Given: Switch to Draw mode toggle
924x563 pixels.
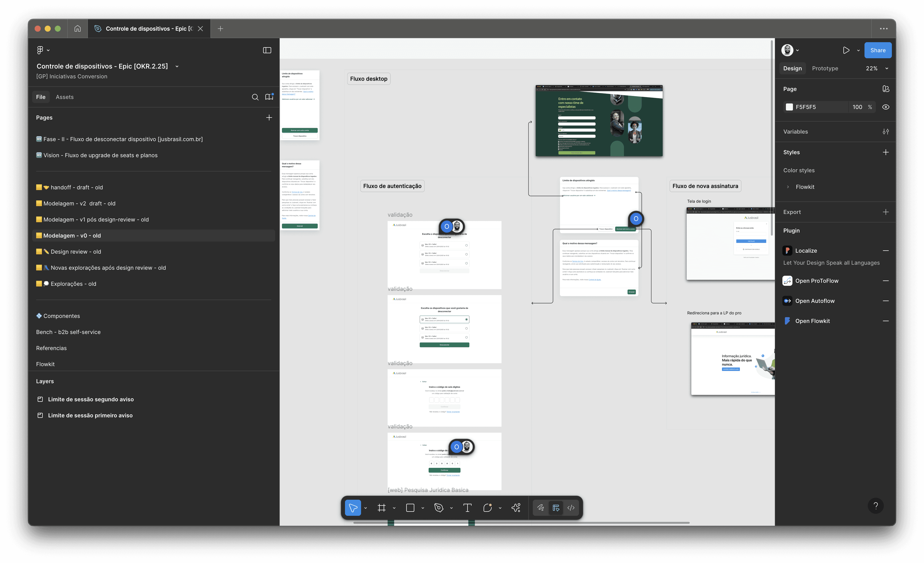Looking at the screenshot, I should click(x=540, y=508).
